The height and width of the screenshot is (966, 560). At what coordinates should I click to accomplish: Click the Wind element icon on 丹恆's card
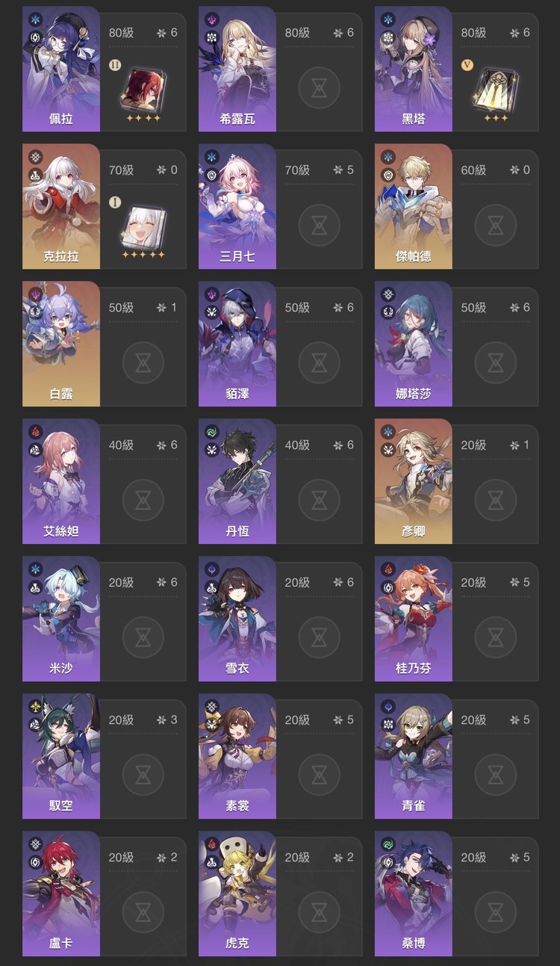[x=211, y=432]
